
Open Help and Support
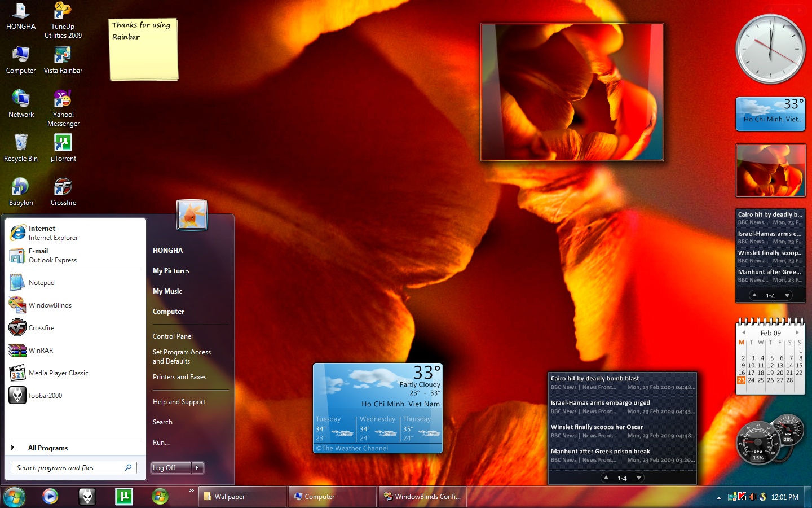[x=179, y=401]
